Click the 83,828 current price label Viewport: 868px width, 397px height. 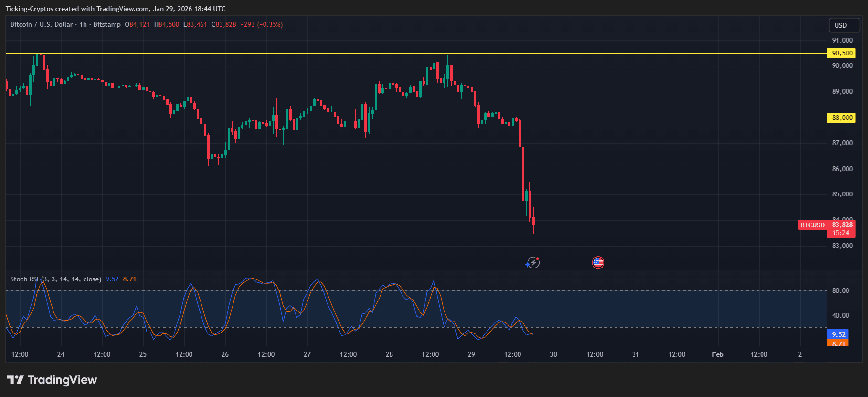pyautogui.click(x=842, y=225)
